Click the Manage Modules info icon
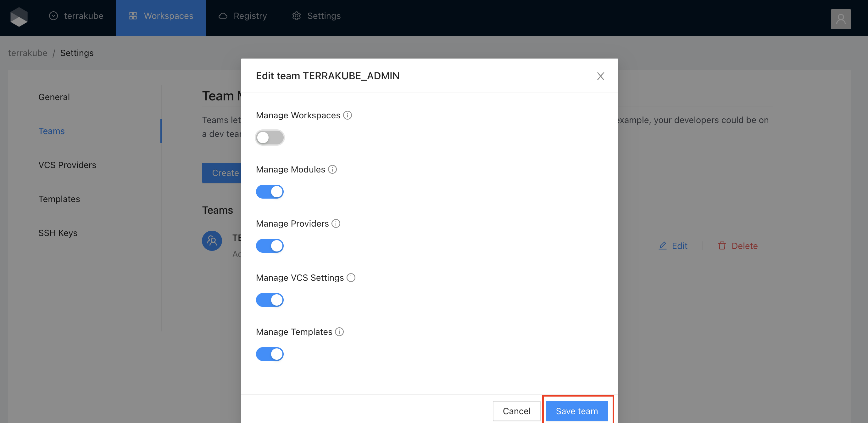The height and width of the screenshot is (423, 868). (332, 169)
